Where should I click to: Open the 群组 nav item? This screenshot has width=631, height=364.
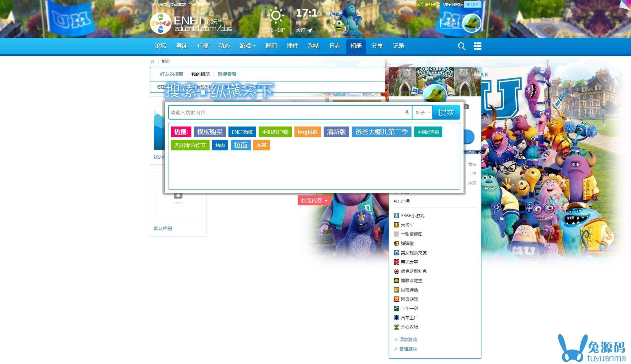[x=271, y=46]
